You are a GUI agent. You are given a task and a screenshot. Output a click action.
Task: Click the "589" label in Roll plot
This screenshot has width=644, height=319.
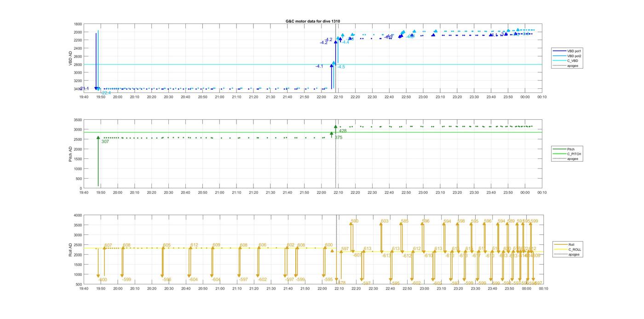(x=511, y=221)
